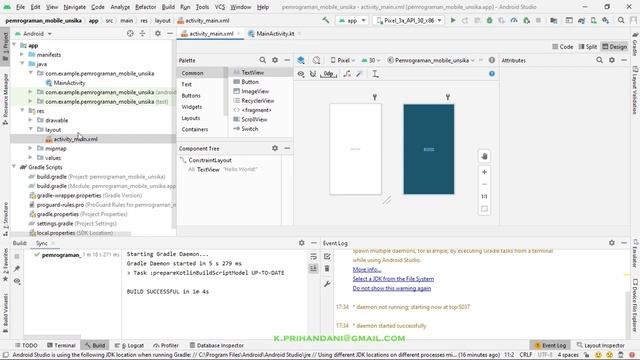The image size is (640, 360).
Task: Search attributes with magnifier icon
Action: pyautogui.click(x=599, y=60)
